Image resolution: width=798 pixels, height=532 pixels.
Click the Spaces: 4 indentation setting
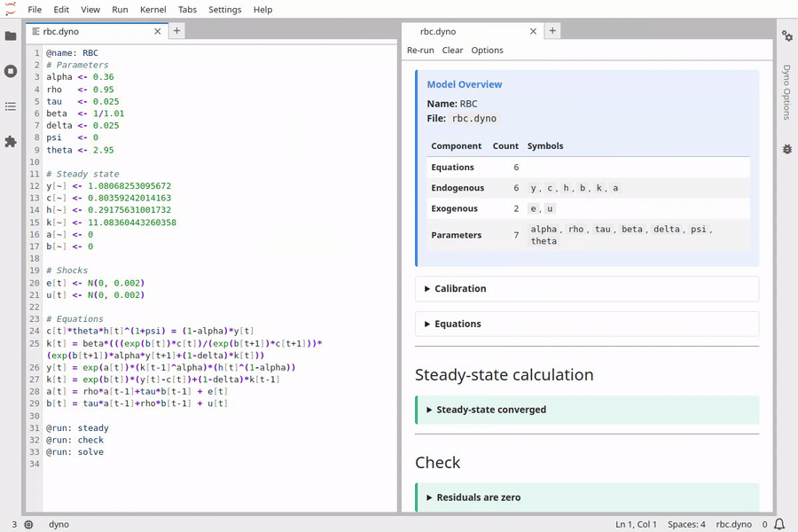click(686, 524)
